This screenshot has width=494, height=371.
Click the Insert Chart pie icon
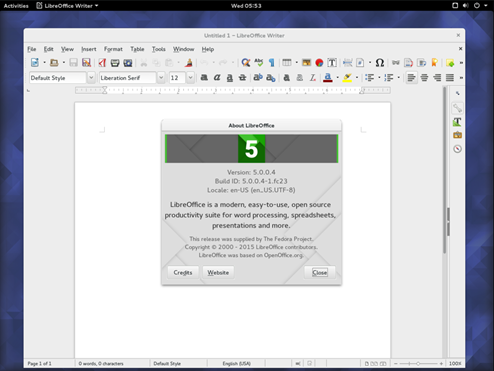[319, 62]
